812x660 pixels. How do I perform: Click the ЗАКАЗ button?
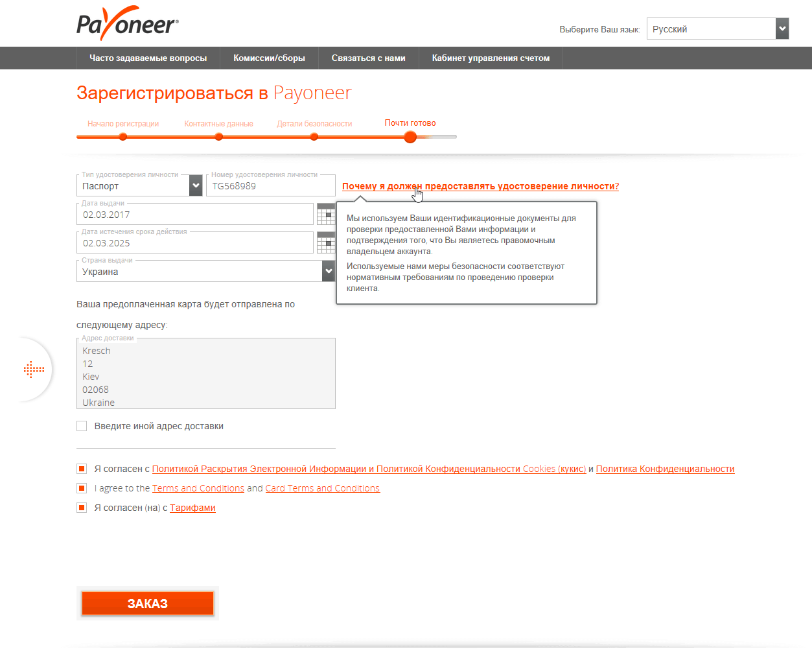(x=148, y=604)
